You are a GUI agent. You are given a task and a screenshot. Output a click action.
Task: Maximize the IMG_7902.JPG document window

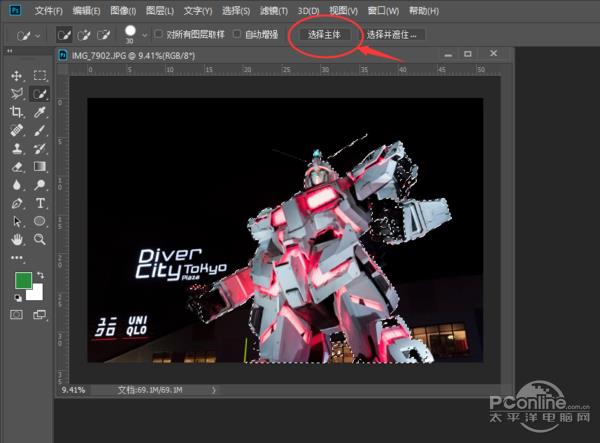tap(468, 54)
